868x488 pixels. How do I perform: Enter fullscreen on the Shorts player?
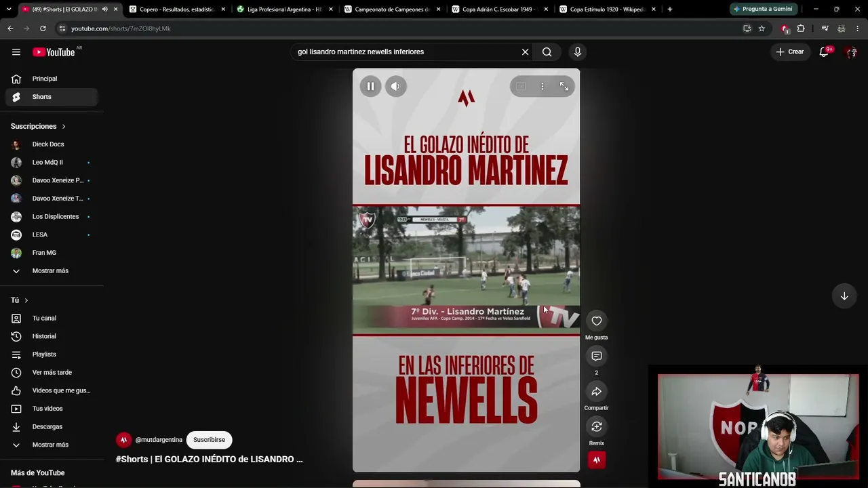564,86
